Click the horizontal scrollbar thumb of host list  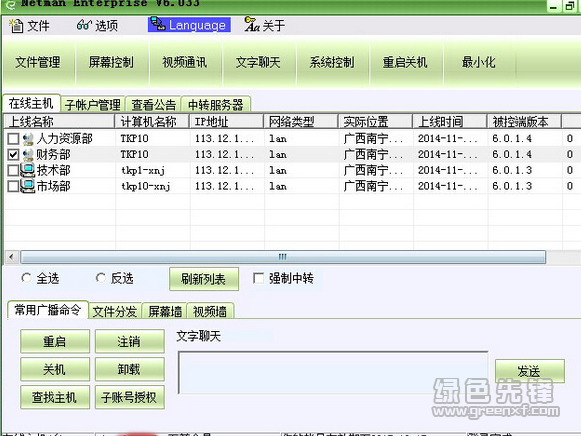point(283,257)
